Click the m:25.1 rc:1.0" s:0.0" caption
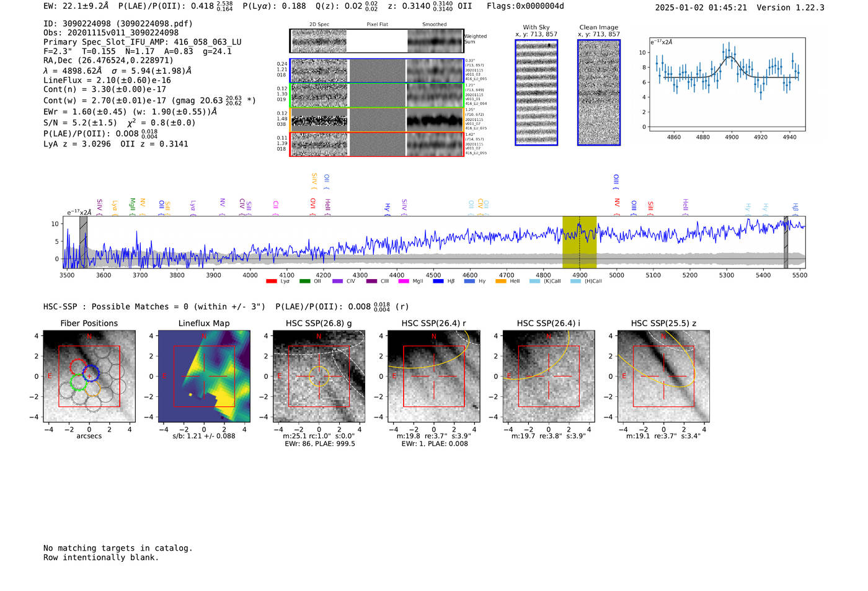868x591 pixels. [319, 436]
